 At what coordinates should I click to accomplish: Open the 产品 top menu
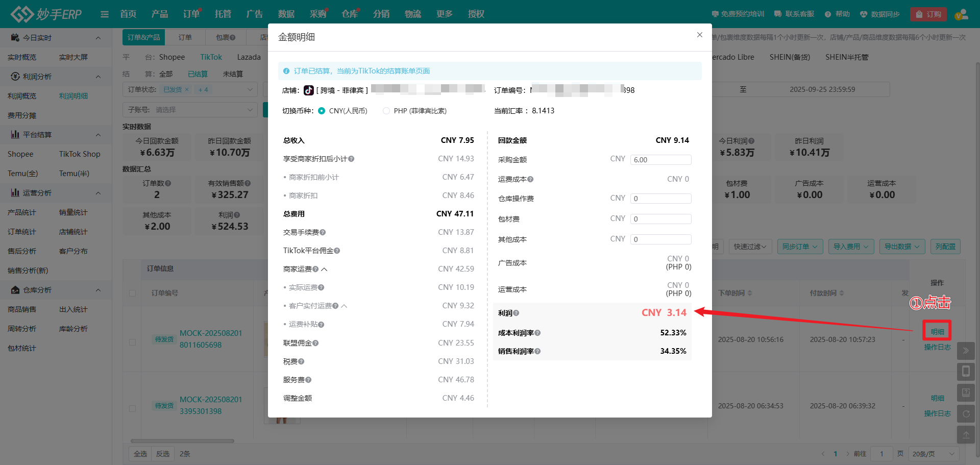coord(160,14)
